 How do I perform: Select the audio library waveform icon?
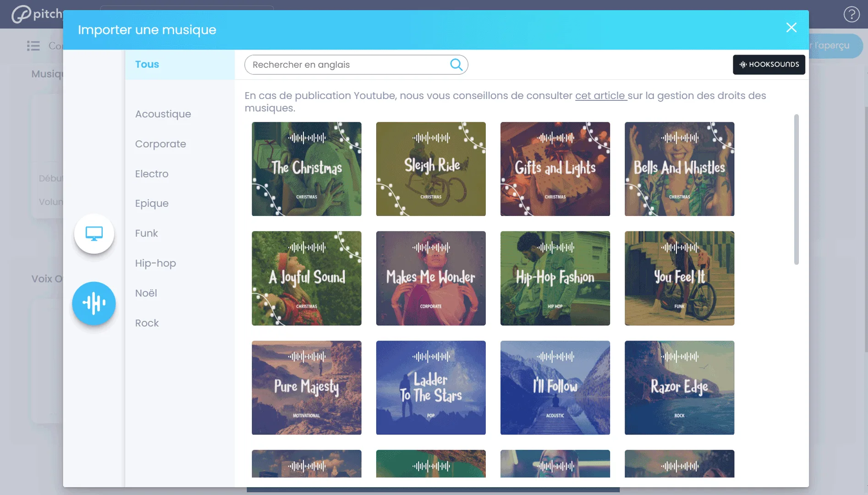coord(94,303)
